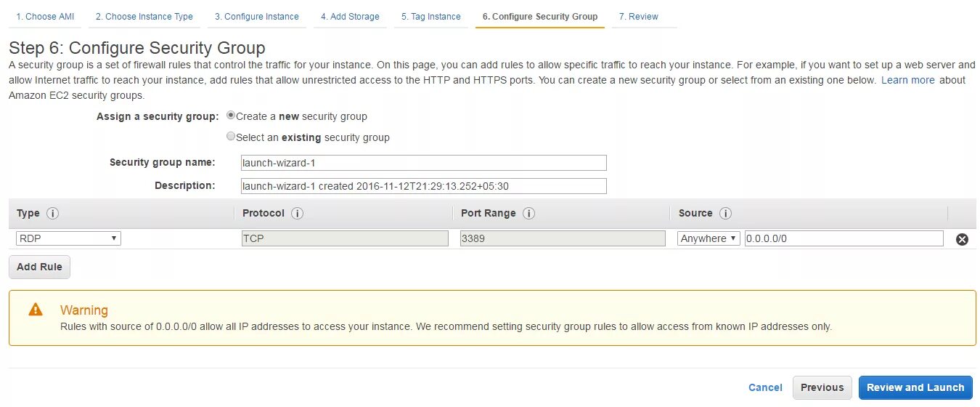Open the Review tab

pos(639,17)
